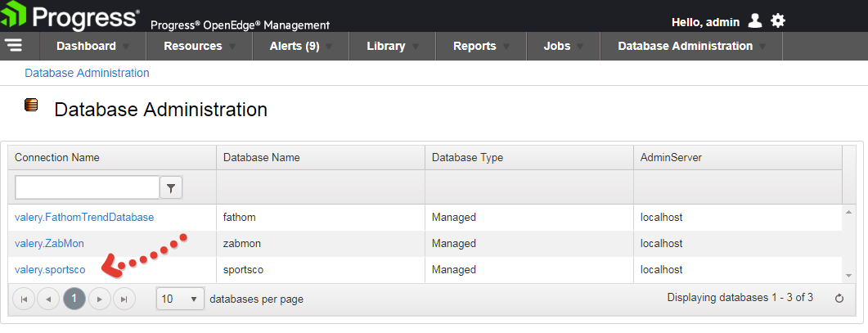Select page 1 in the pager
This screenshot has width=868, height=333.
pos(74,299)
